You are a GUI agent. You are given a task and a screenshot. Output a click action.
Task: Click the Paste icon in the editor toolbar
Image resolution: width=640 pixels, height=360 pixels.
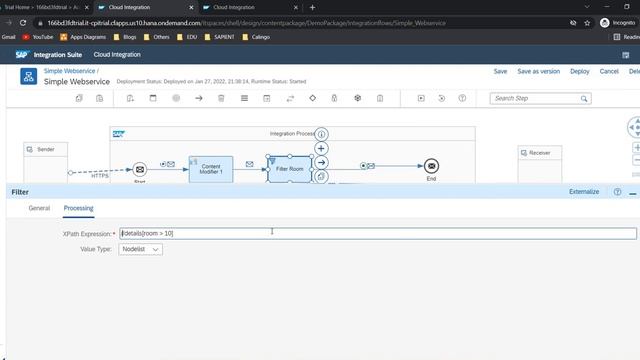(100, 98)
